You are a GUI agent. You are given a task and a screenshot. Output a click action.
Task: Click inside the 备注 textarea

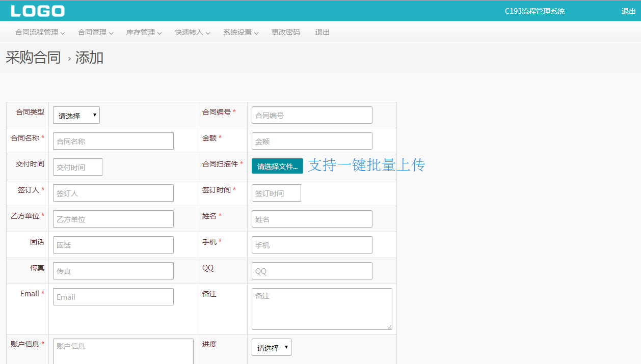322,309
